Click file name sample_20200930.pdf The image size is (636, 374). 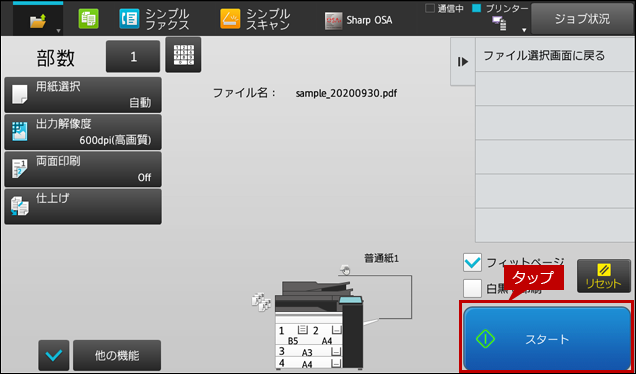[346, 94]
